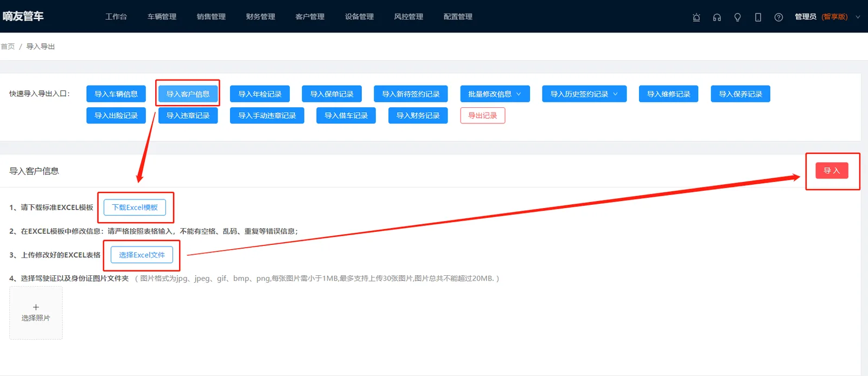The height and width of the screenshot is (376, 868).
Task: Click the text 3、上传修改好的EXCEL表格
Action: (55, 255)
